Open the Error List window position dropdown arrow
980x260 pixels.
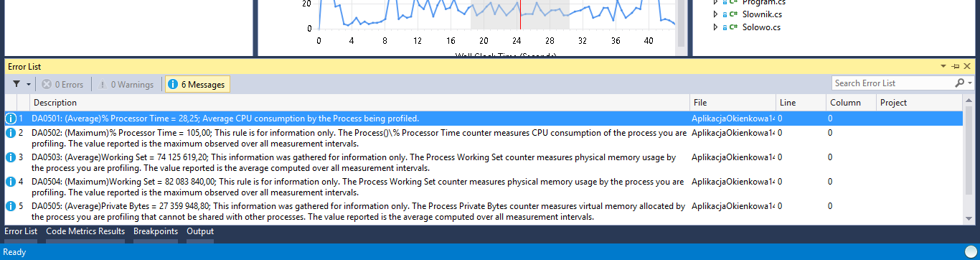[x=944, y=66]
